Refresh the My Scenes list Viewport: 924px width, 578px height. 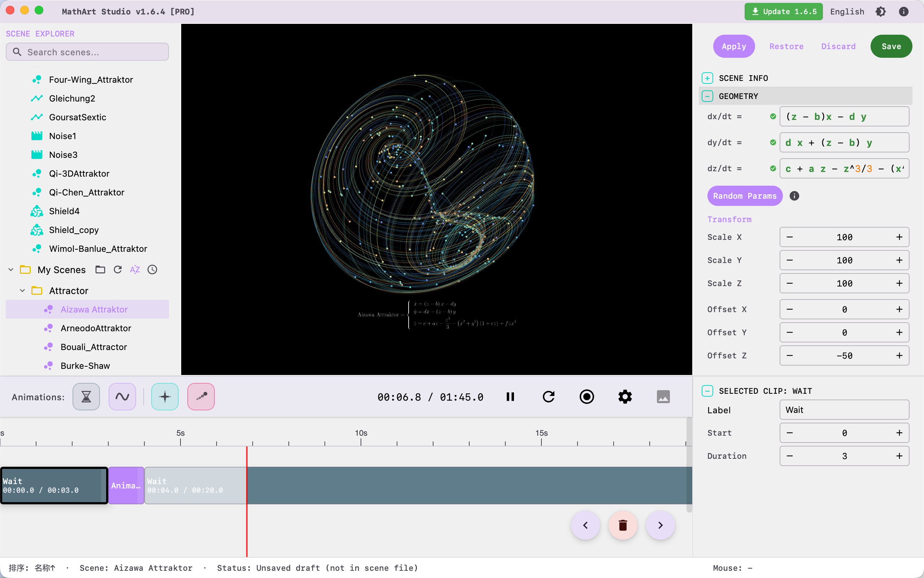(x=118, y=270)
